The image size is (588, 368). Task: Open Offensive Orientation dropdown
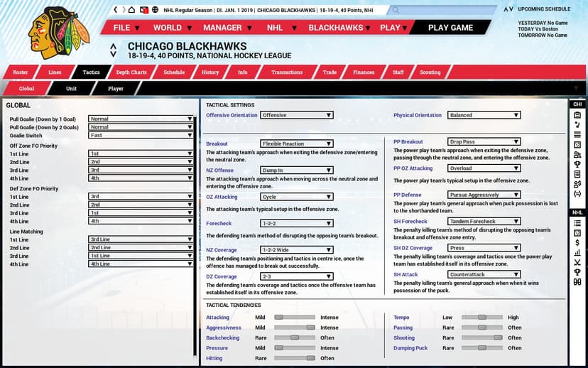[297, 115]
